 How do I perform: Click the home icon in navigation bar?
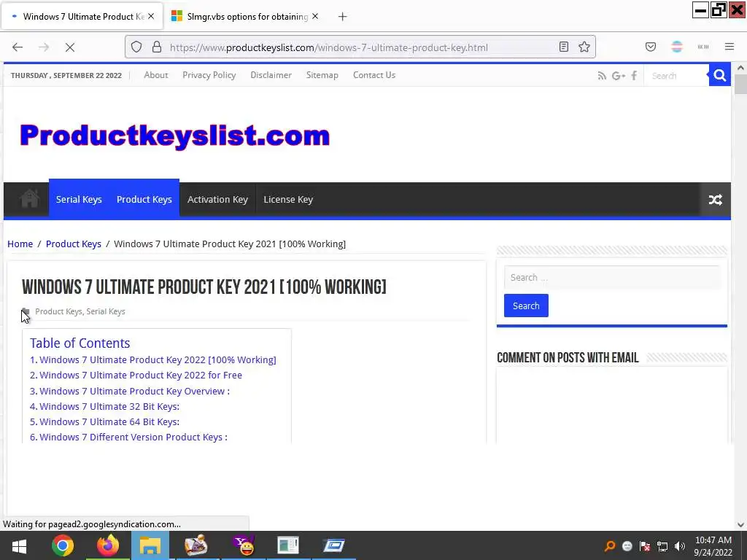29,198
